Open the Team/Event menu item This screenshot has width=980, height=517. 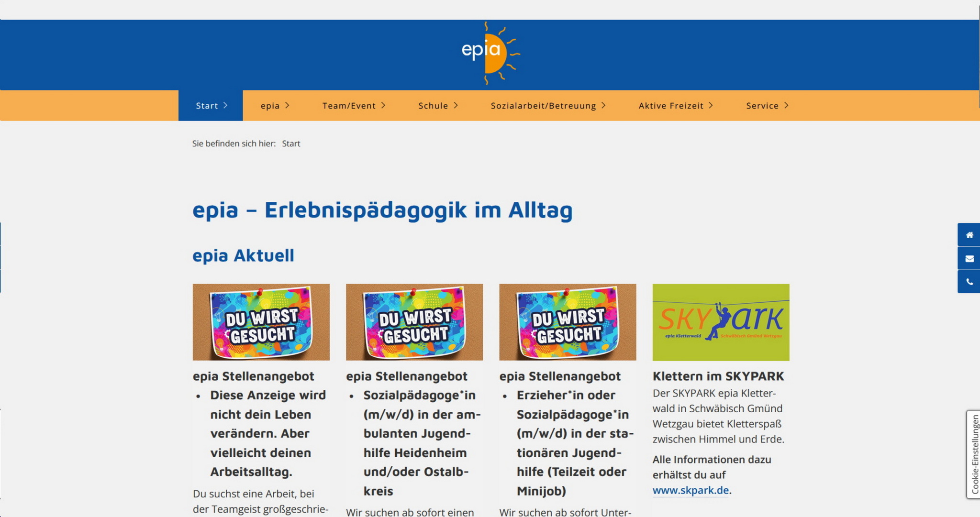pos(349,106)
